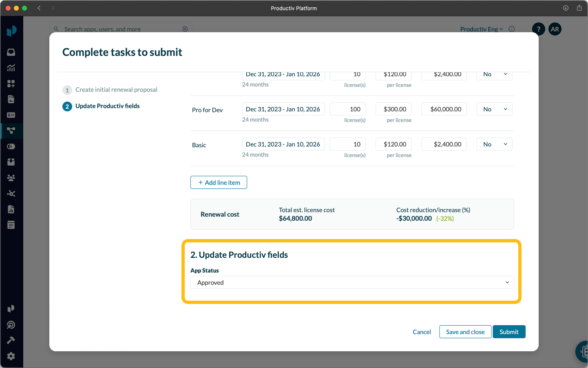The width and height of the screenshot is (588, 368).
Task: Open the inbox icon in sidebar
Action: pyautogui.click(x=11, y=52)
